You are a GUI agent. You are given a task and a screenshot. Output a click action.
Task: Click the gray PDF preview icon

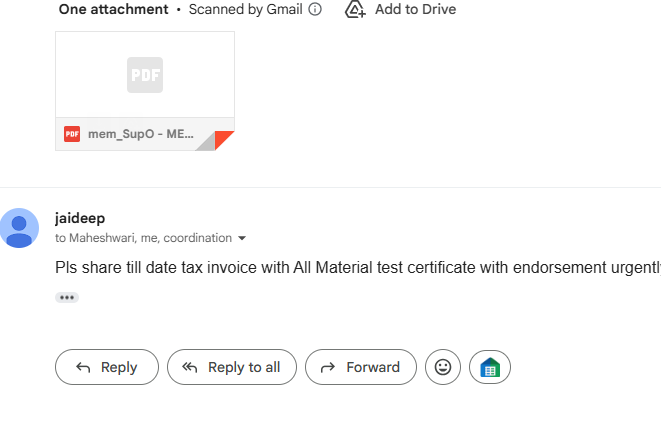coord(145,75)
